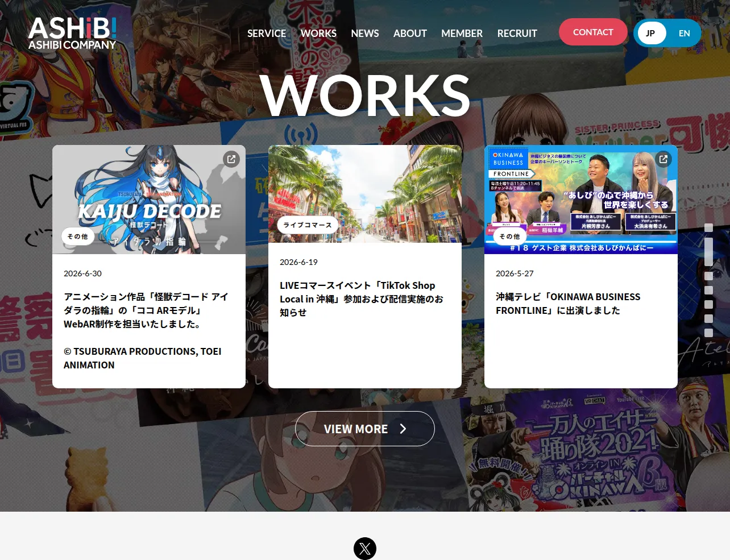730x560 pixels.
Task: Click the date 2026-6-30
Action: (82, 273)
